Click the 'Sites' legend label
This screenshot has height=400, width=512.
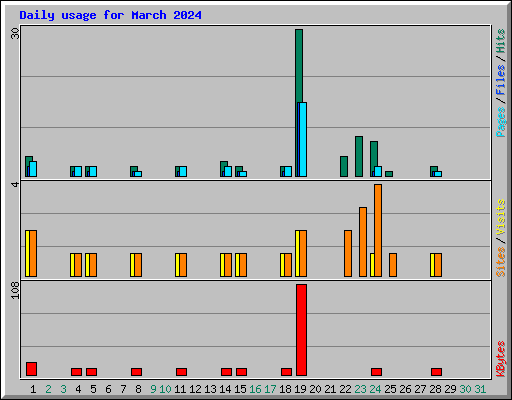pyautogui.click(x=500, y=262)
